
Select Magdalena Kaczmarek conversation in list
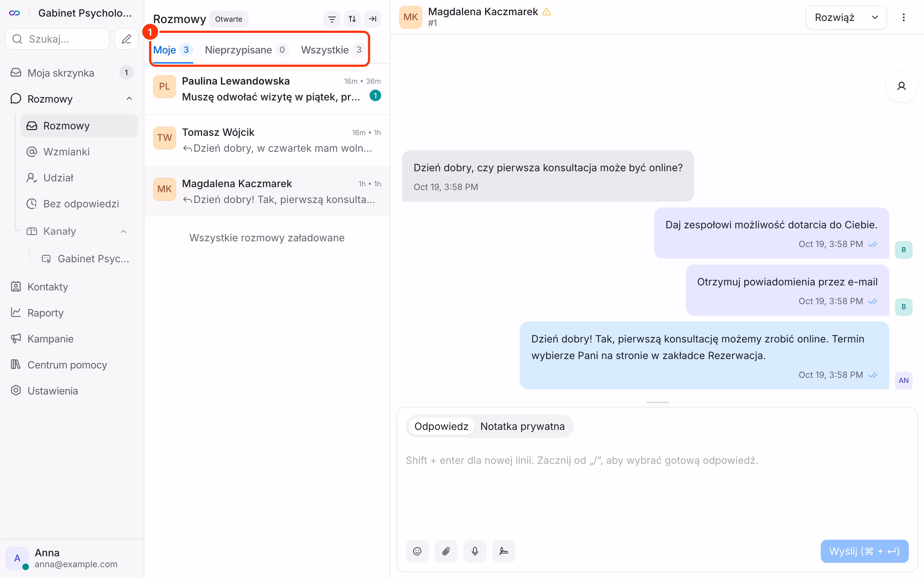tap(267, 191)
